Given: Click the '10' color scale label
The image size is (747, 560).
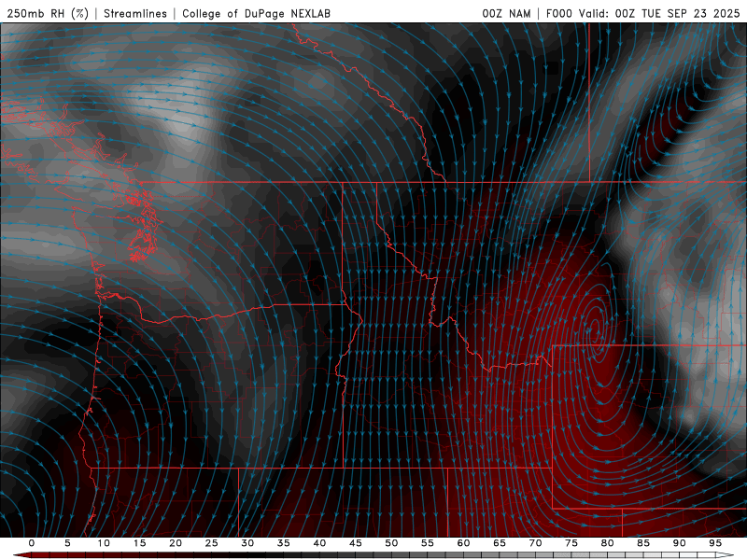Looking at the screenshot, I should (x=104, y=543).
